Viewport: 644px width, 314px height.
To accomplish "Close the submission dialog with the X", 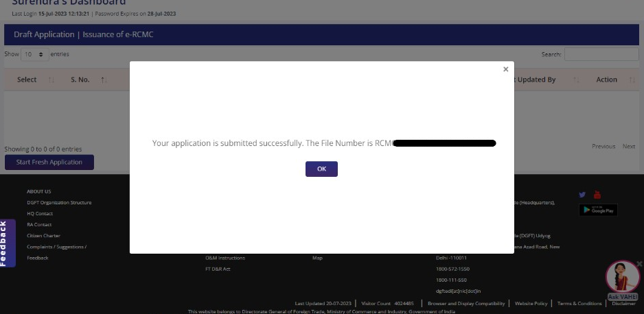I will 505,69.
